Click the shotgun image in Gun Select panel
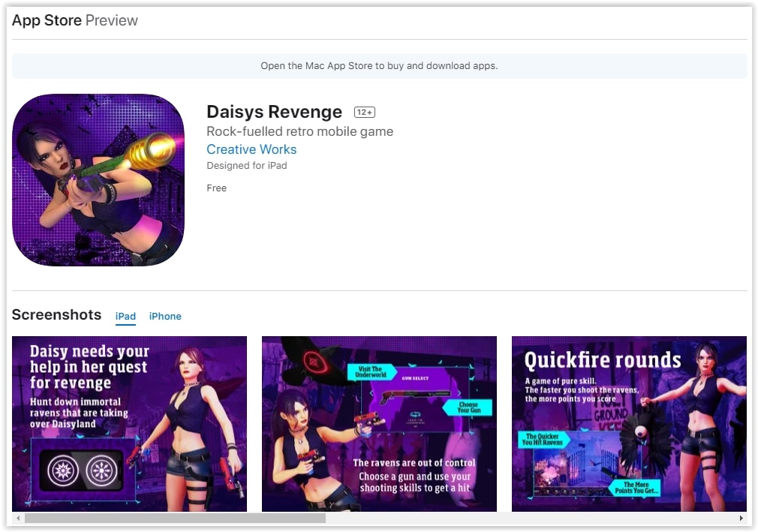The height and width of the screenshot is (532, 758). pos(414,395)
